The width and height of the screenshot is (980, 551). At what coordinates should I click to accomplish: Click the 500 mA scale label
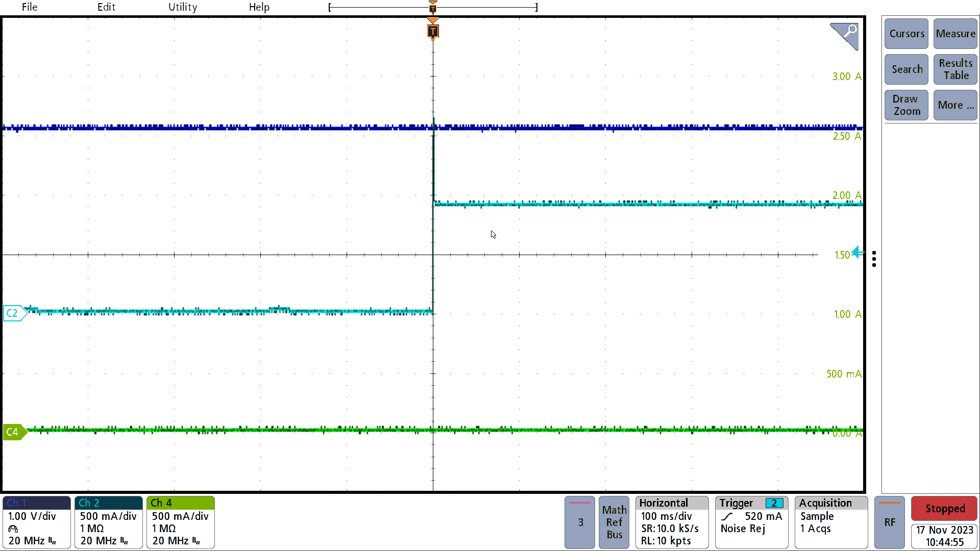[844, 374]
